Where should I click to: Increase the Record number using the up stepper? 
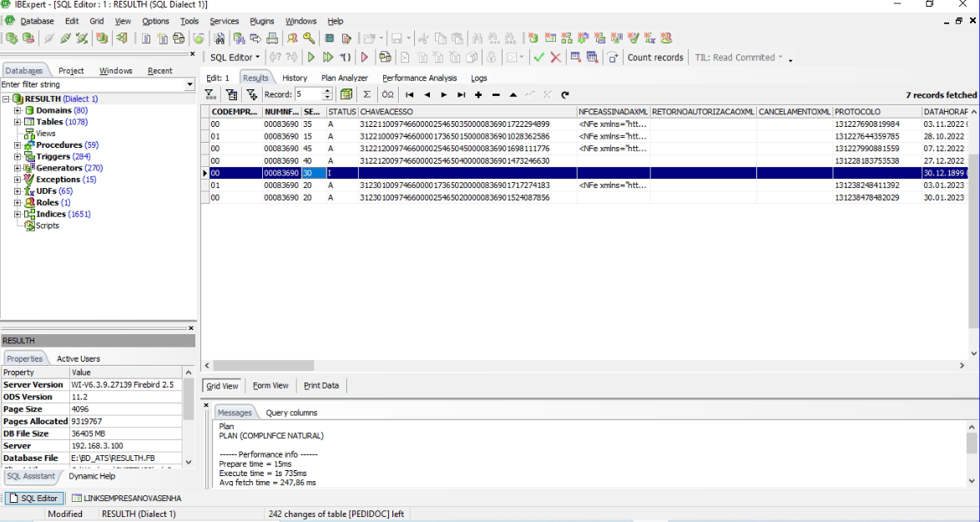pos(327,91)
